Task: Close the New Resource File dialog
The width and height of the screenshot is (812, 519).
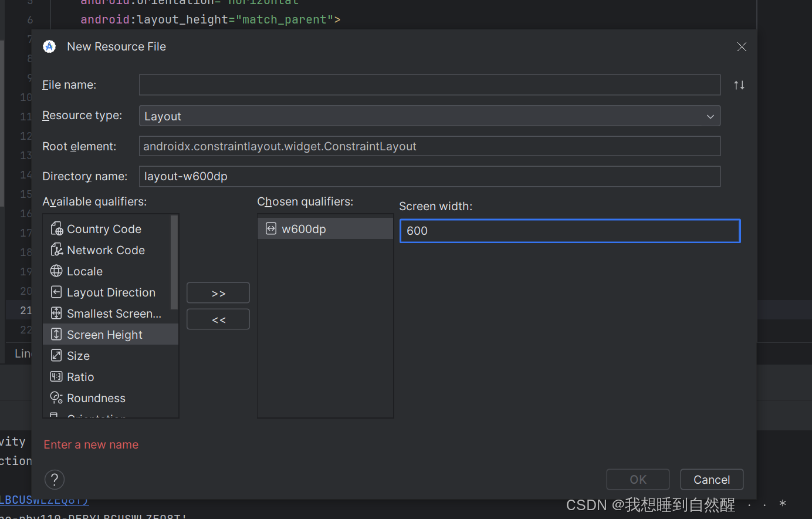Action: click(x=742, y=46)
